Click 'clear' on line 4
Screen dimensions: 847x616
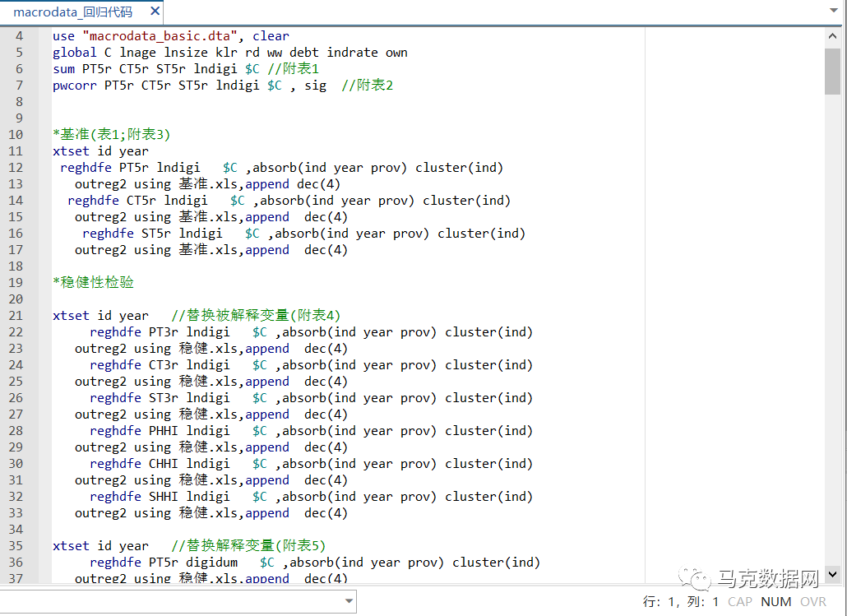tap(271, 36)
